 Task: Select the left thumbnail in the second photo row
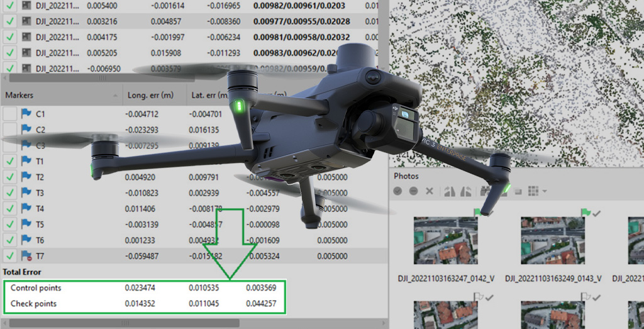point(446,315)
